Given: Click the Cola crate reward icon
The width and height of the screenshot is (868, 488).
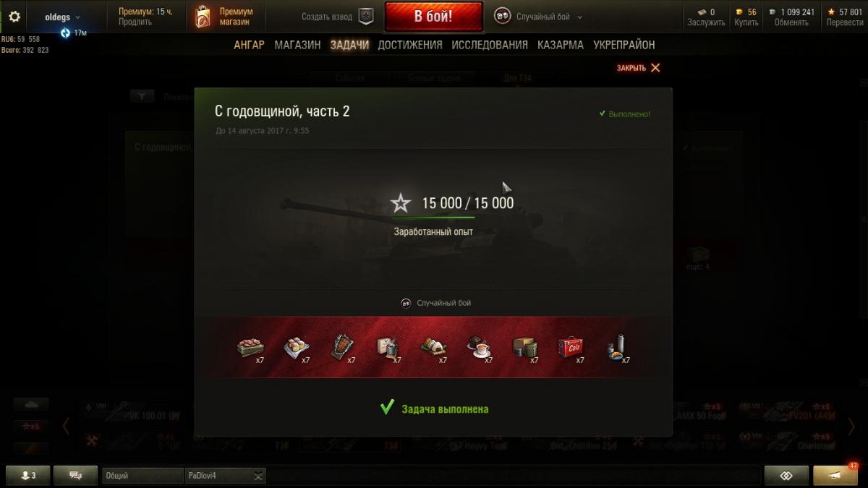Looking at the screenshot, I should pyautogui.click(x=571, y=347).
